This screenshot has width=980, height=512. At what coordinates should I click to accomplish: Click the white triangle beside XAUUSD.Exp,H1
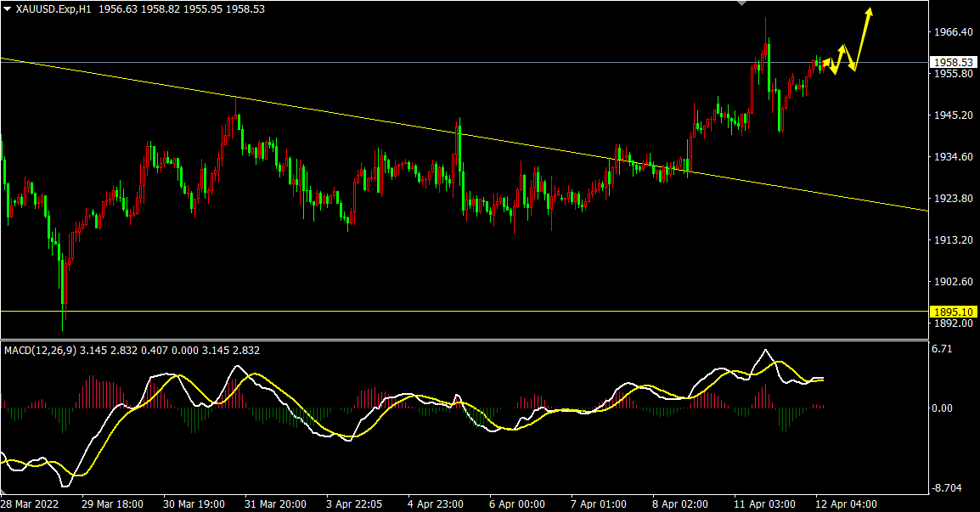[x=7, y=9]
